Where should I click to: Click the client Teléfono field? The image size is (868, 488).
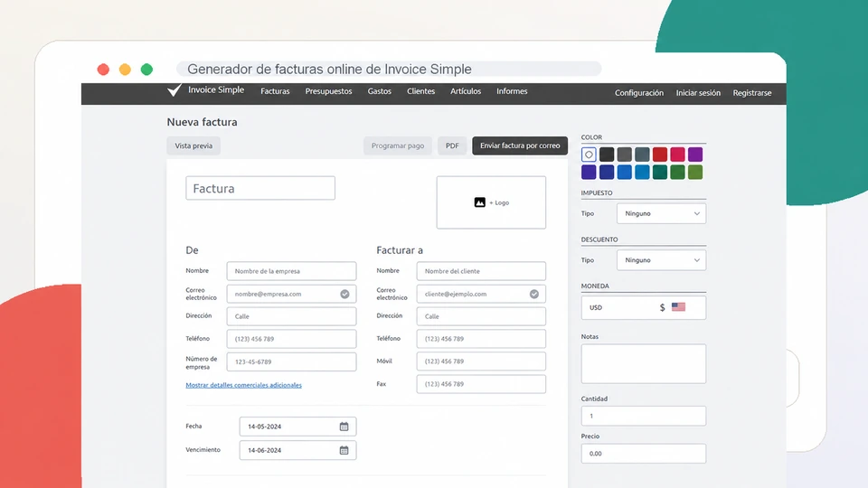pos(481,339)
